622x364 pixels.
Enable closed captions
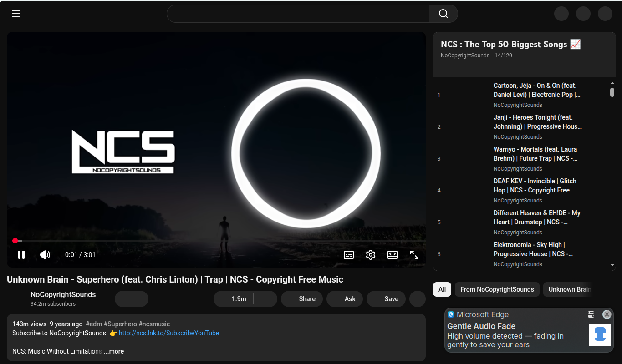[348, 255]
